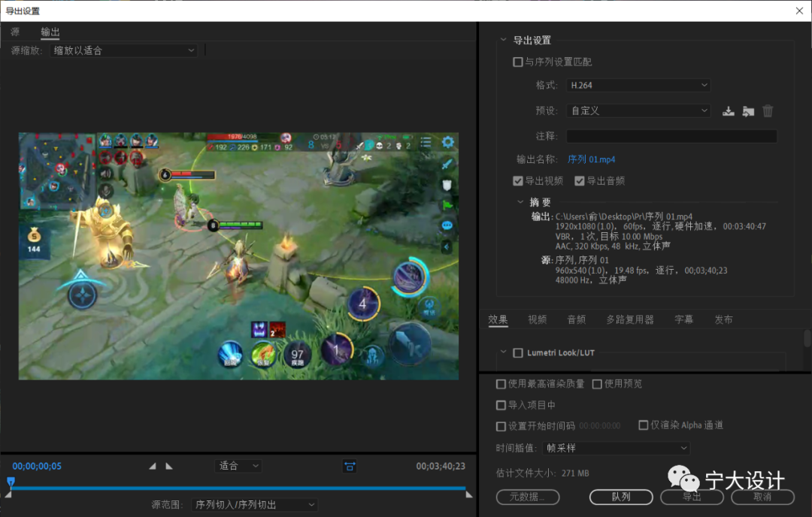Open the Audio (音频) tab

(577, 319)
